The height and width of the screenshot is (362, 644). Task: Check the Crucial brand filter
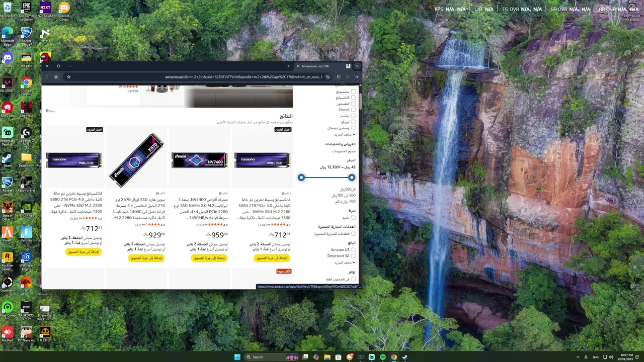353,110
